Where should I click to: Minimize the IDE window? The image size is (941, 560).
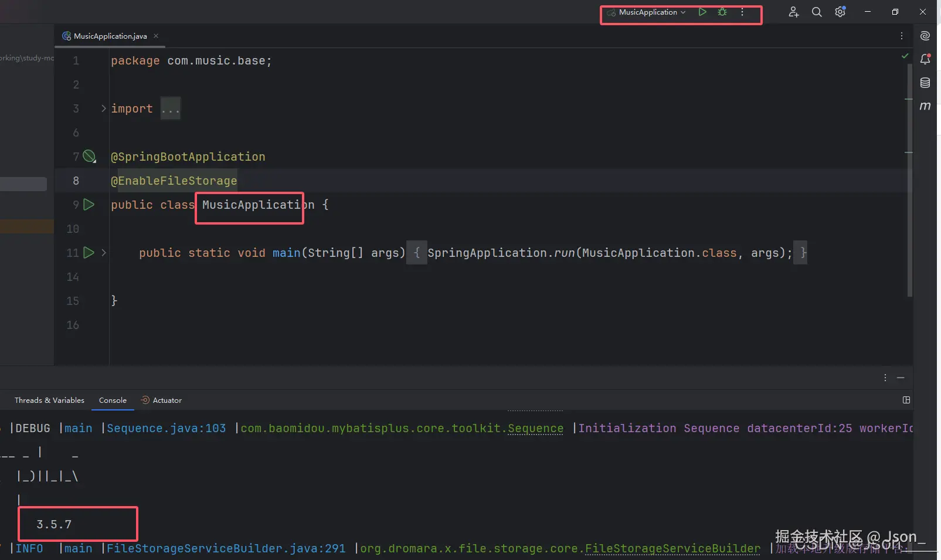pos(868,12)
